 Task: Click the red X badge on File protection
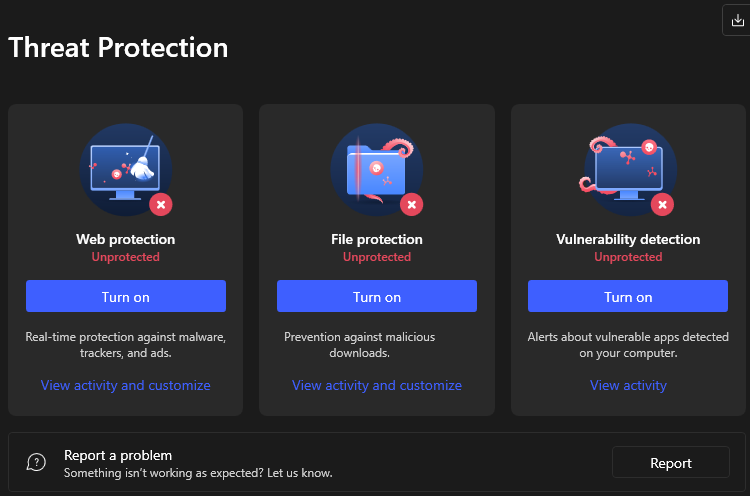[412, 205]
